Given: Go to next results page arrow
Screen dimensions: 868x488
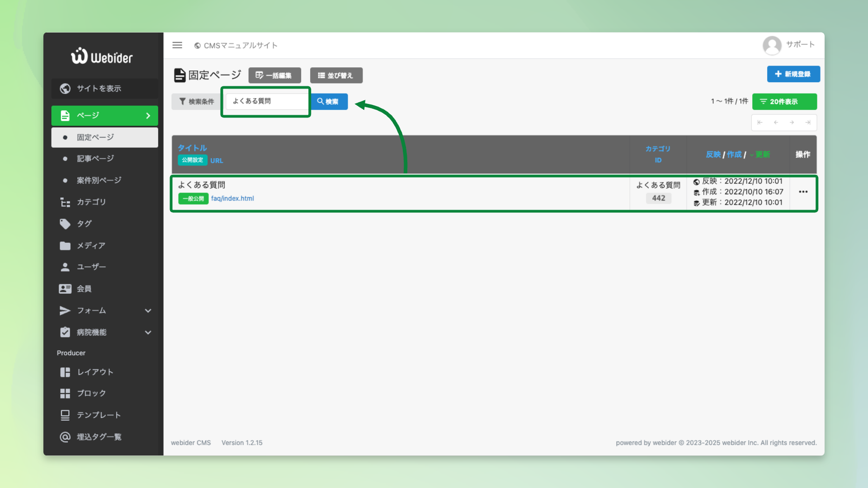Looking at the screenshot, I should [792, 122].
